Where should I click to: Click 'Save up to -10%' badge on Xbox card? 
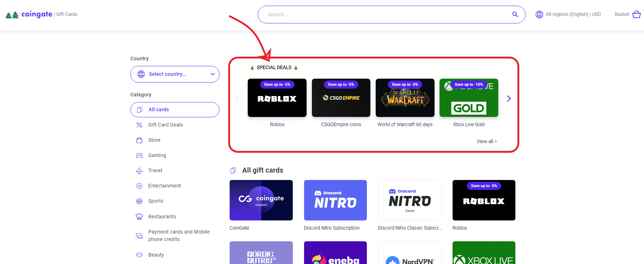469,85
